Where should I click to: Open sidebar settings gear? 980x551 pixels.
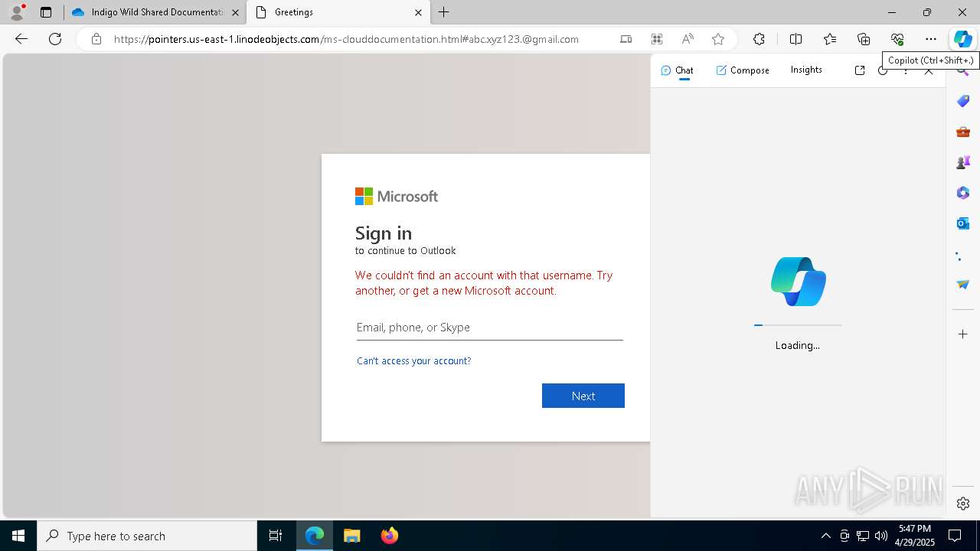(x=963, y=504)
